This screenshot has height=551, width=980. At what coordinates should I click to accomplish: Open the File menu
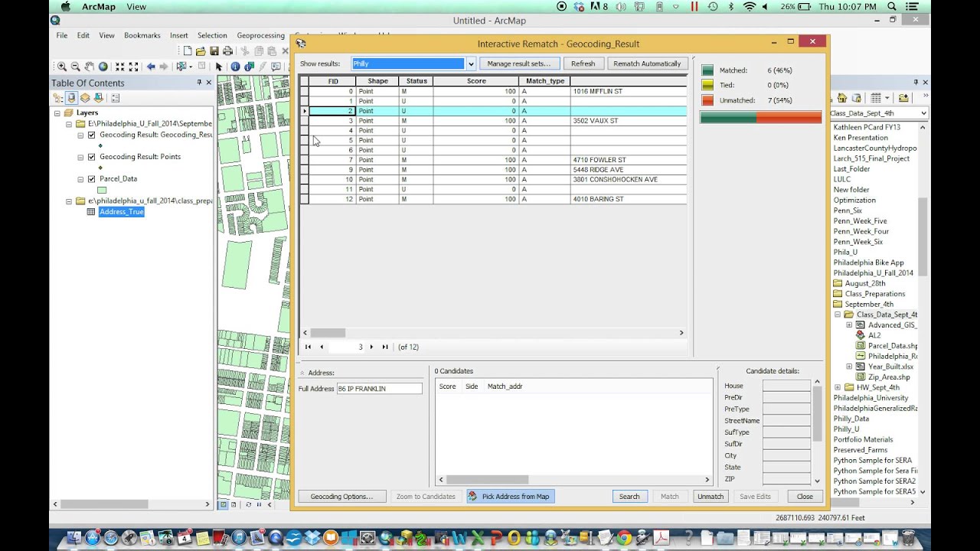tap(62, 35)
